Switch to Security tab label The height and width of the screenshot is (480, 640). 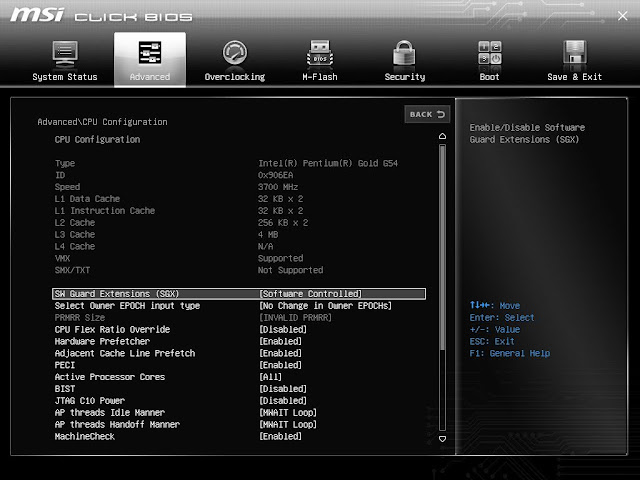coord(404,77)
